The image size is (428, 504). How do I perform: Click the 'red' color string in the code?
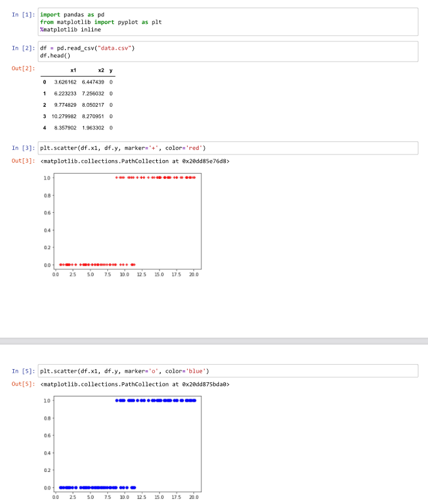tap(194, 148)
